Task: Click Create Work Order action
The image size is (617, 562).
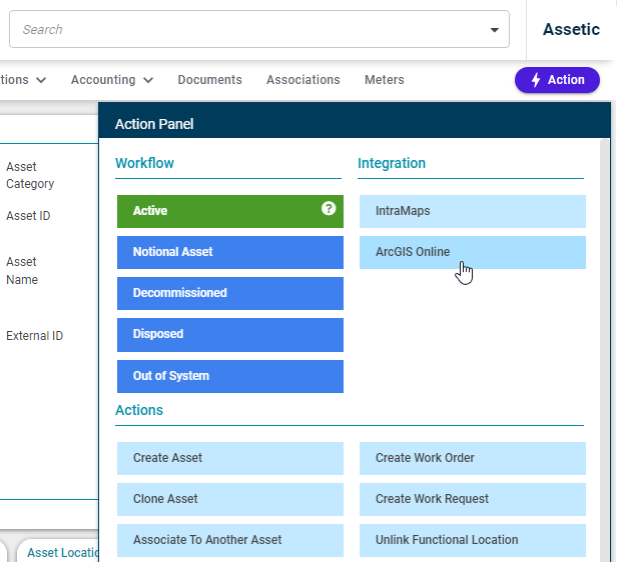Action: click(x=473, y=458)
